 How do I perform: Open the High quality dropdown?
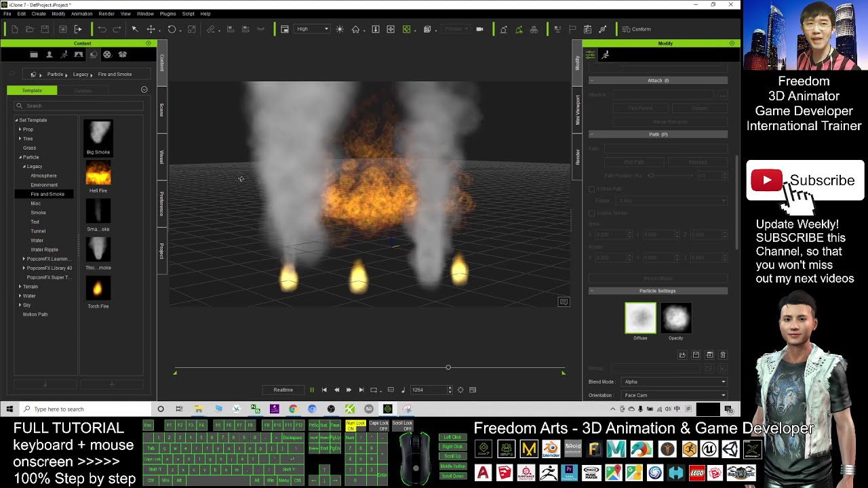(x=313, y=29)
